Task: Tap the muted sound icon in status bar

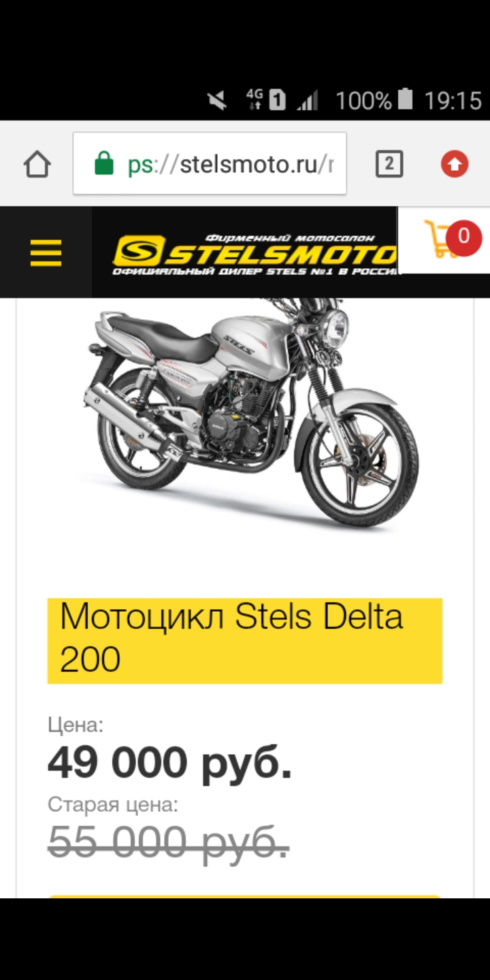Action: point(217,101)
